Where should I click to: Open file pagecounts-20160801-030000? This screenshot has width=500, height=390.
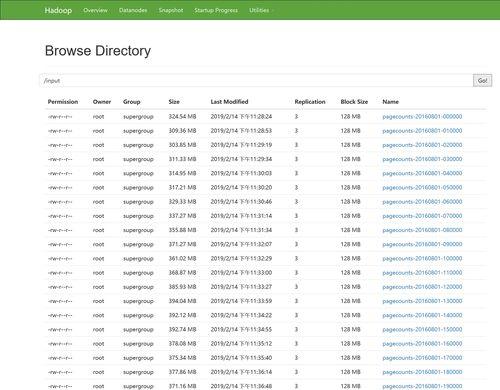[x=422, y=159]
